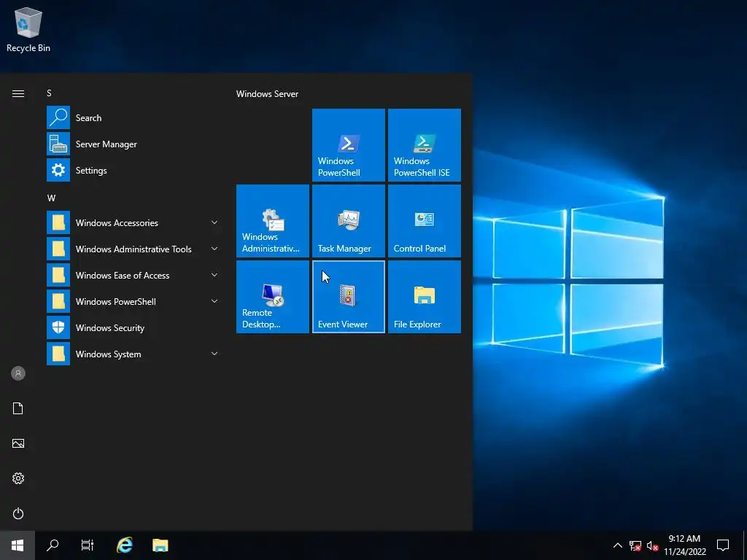Launch Server Manager from the apps list

[x=133, y=144]
